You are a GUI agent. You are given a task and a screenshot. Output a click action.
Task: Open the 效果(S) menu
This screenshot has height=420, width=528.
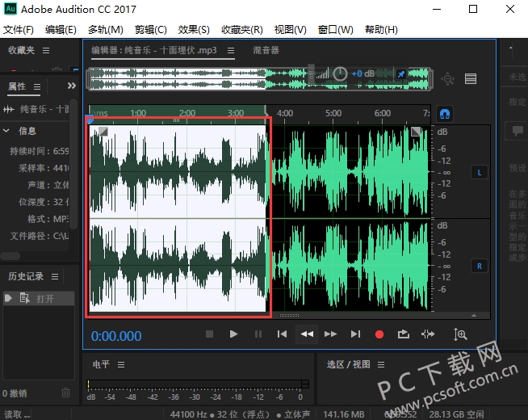click(193, 30)
